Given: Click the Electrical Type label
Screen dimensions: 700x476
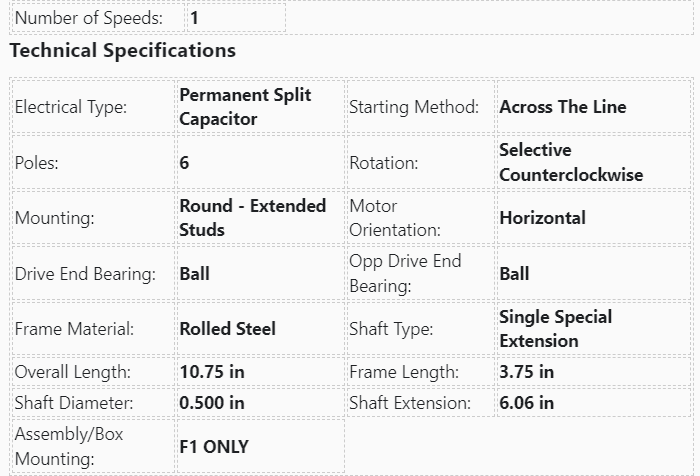Looking at the screenshot, I should pos(71,107).
